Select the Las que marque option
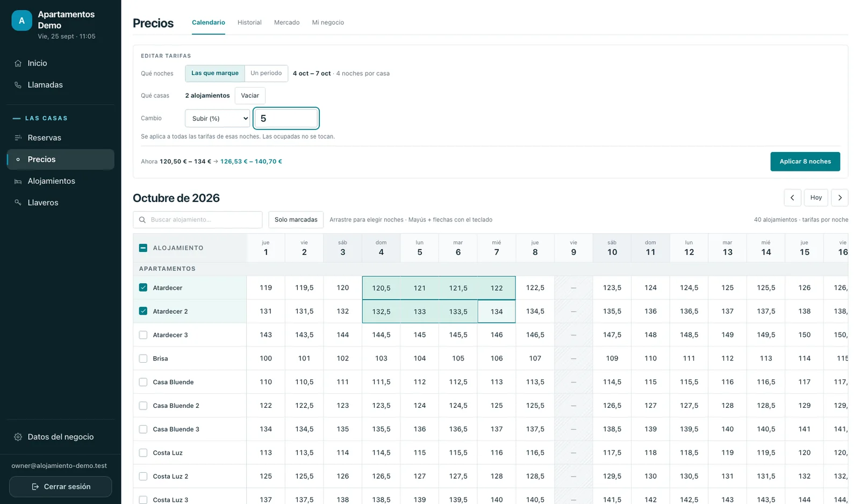The image size is (860, 504). coord(215,73)
